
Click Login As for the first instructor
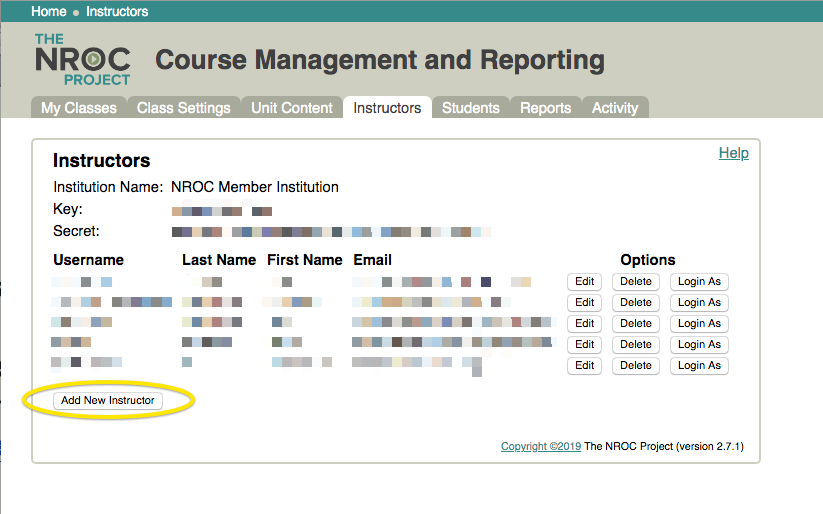tap(699, 281)
